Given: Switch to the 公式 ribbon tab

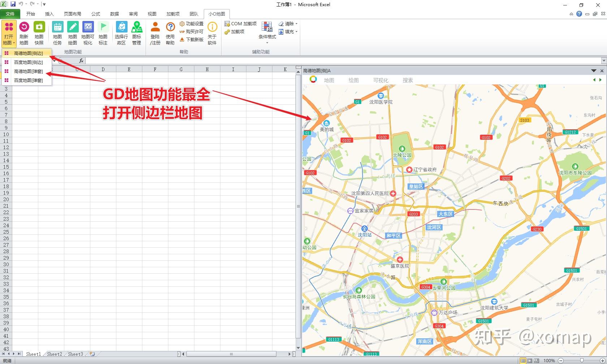Looking at the screenshot, I should 95,14.
